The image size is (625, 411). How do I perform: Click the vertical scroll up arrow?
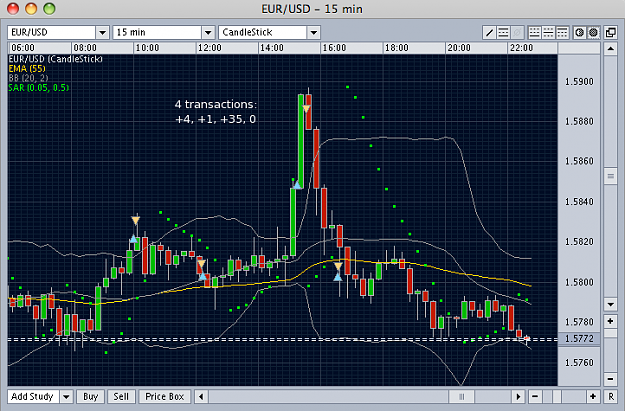point(610,49)
